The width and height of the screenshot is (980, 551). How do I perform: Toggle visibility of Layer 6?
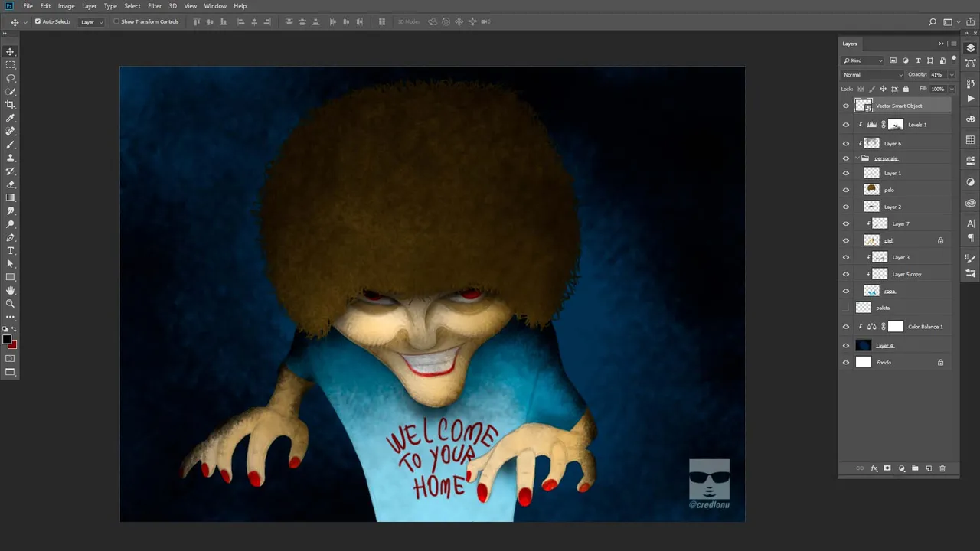click(846, 143)
